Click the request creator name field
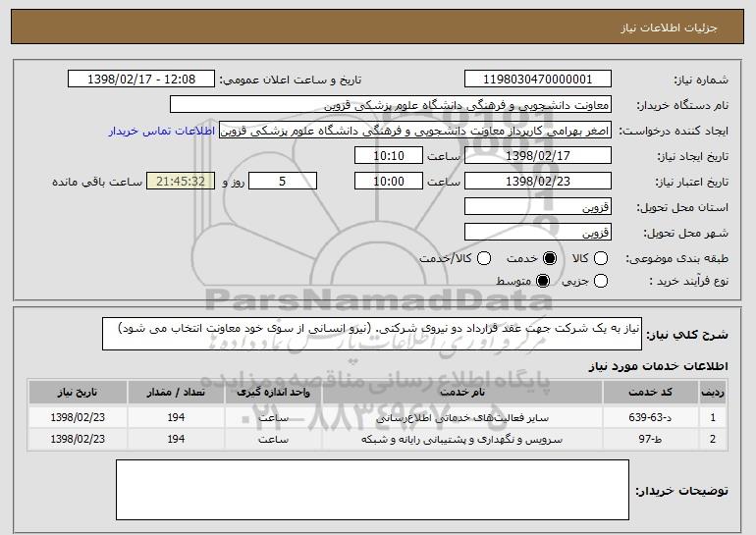This screenshot has height=535, width=756. pyautogui.click(x=415, y=131)
